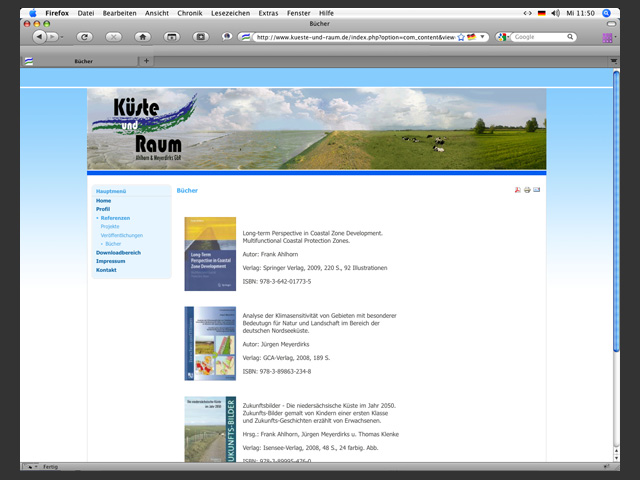The image size is (640, 480).
Task: Open the Impressum menu link
Action: coord(111,261)
